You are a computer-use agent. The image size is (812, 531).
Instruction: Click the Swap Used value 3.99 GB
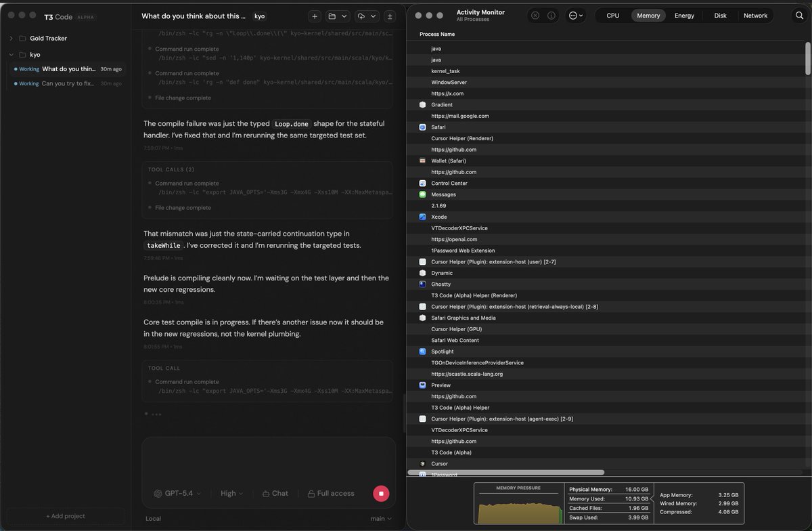tap(637, 518)
